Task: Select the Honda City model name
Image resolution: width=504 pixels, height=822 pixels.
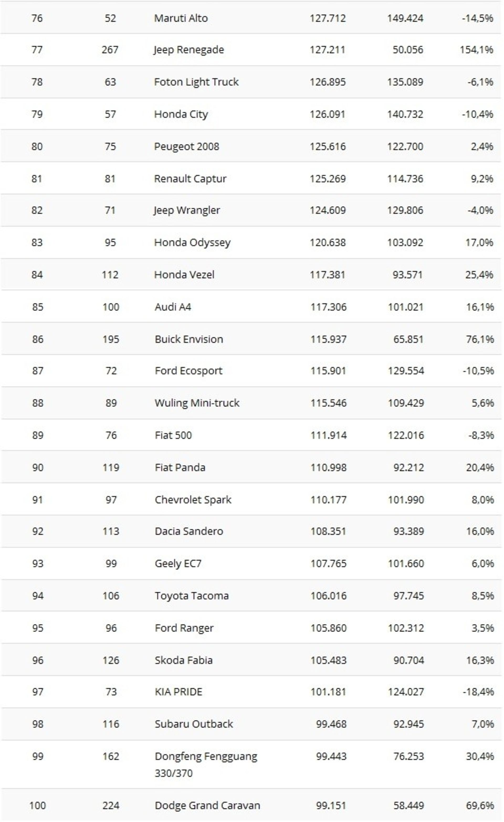Action: click(x=181, y=115)
